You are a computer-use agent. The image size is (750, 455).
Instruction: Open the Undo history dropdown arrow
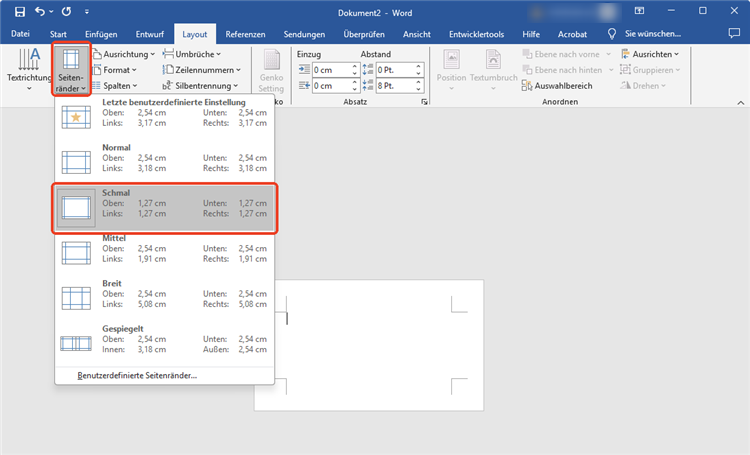[51, 12]
